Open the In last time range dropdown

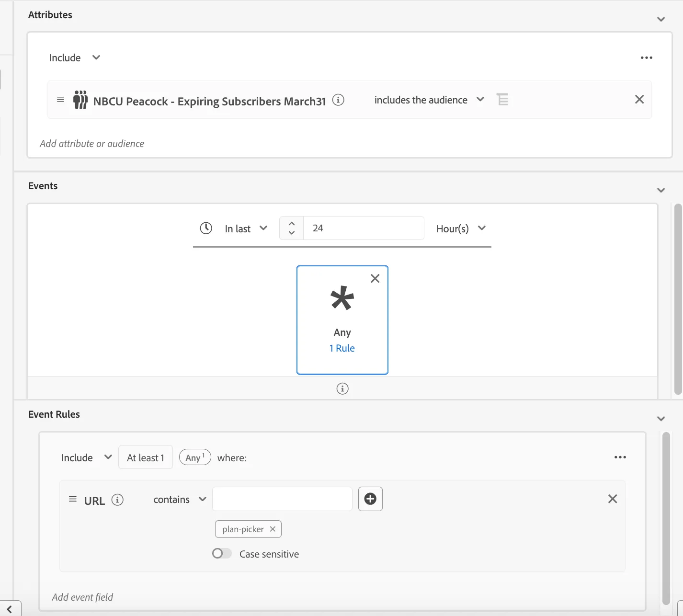coord(246,228)
